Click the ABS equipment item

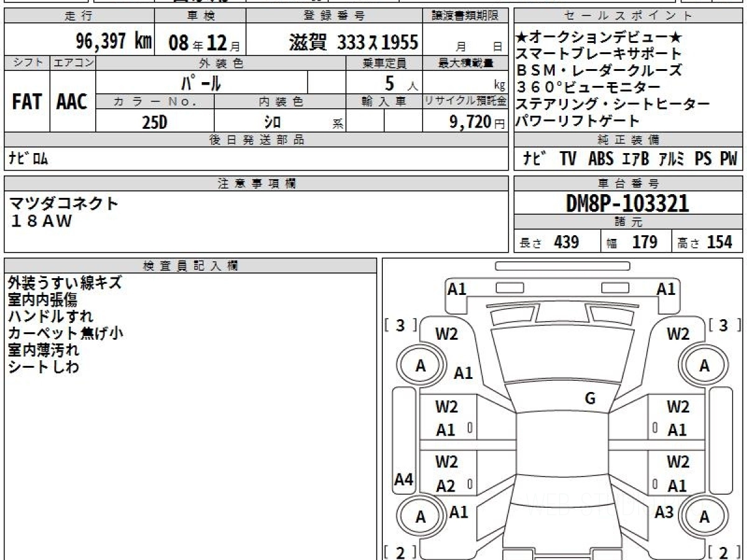[601, 159]
